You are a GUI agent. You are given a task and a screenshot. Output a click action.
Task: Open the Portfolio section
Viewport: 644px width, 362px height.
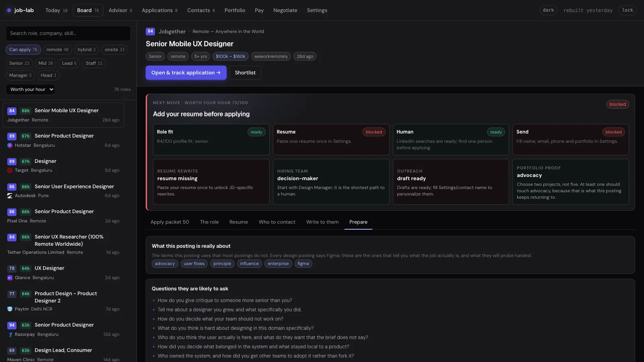tap(235, 10)
